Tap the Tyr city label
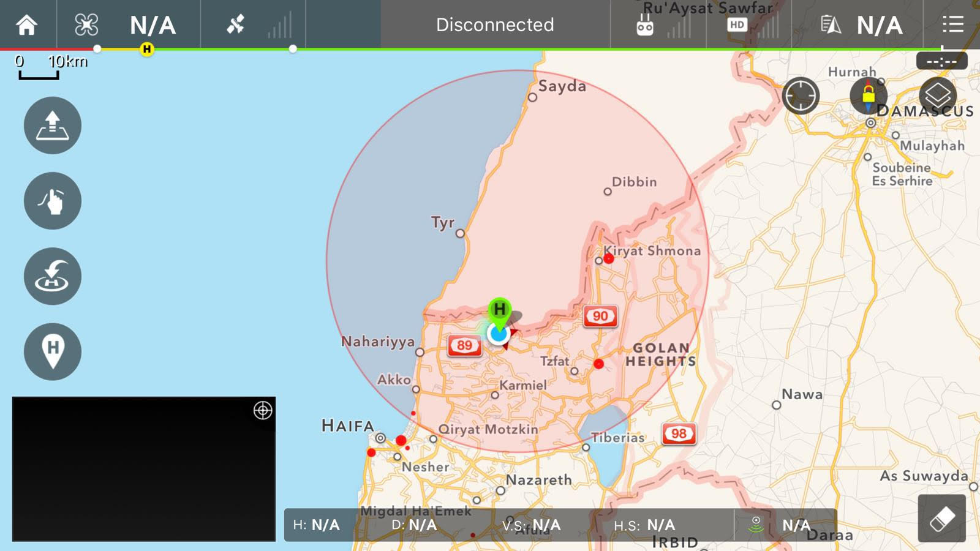Image resolution: width=980 pixels, height=551 pixels. point(443,222)
